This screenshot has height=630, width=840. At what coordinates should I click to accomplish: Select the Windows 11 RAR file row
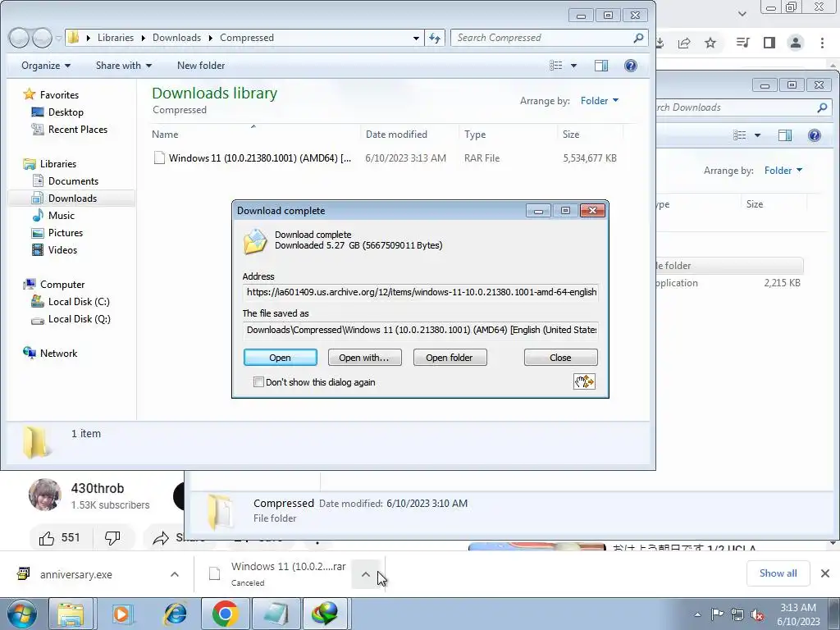tap(386, 158)
